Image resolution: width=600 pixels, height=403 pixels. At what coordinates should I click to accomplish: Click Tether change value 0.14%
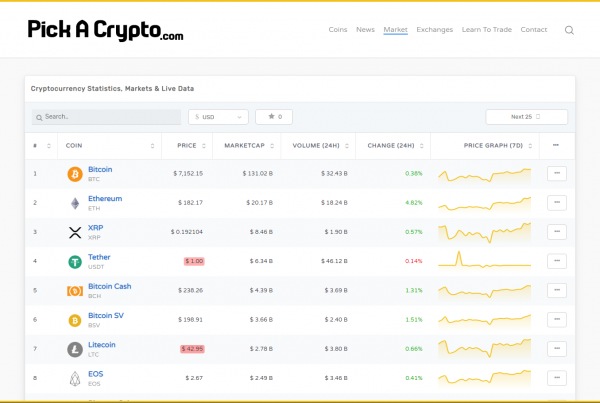(414, 261)
